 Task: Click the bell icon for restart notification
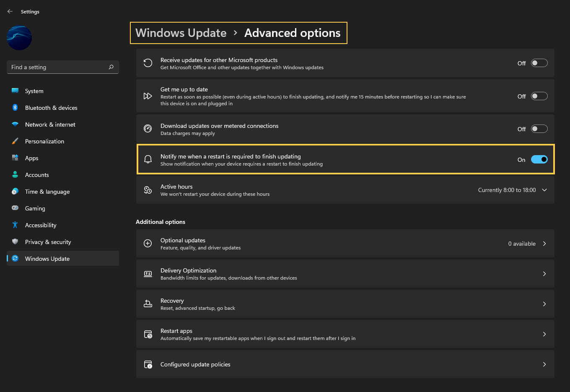point(148,159)
